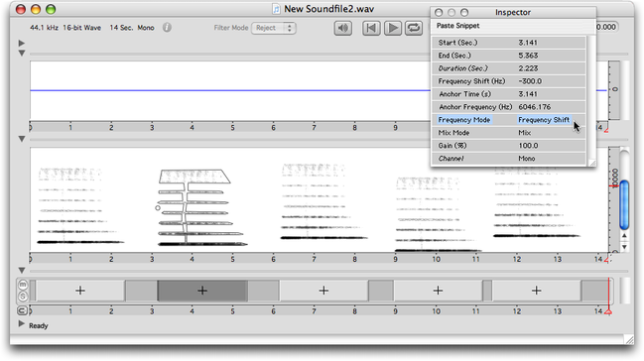Click the Ready status text
644x361 pixels.
pos(39,325)
